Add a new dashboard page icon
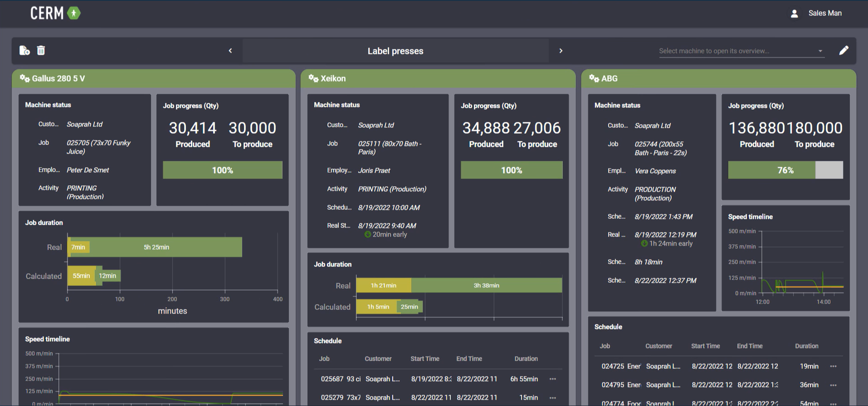The width and height of the screenshot is (868, 406). click(x=24, y=50)
